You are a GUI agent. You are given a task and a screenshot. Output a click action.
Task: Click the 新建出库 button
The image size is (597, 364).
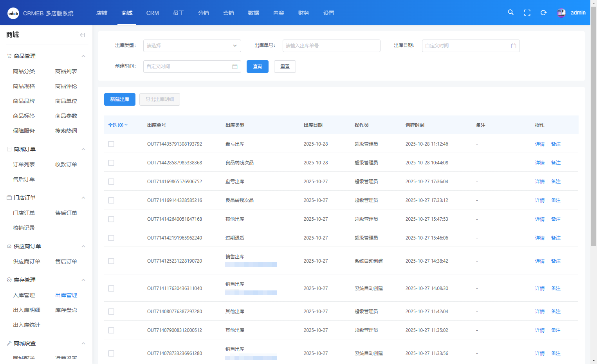(119, 99)
